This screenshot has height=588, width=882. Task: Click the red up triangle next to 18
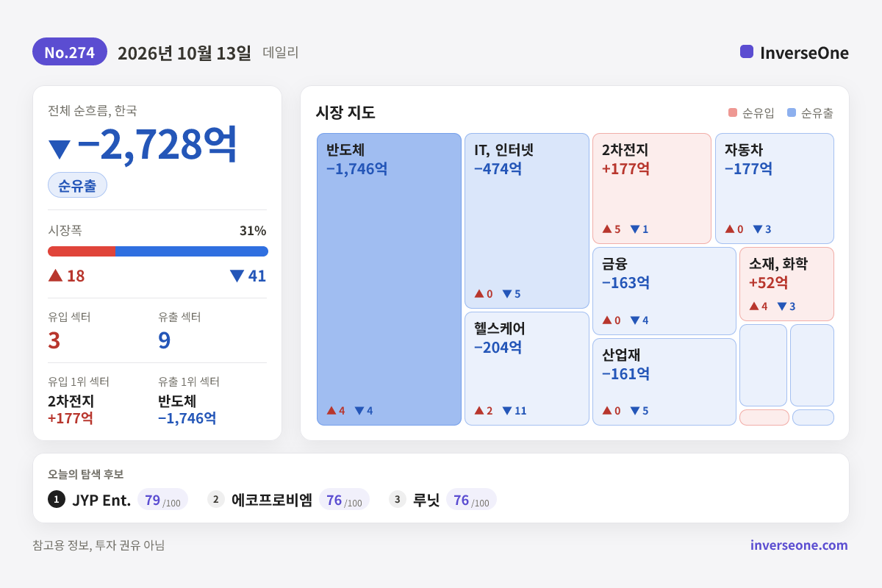tap(55, 275)
